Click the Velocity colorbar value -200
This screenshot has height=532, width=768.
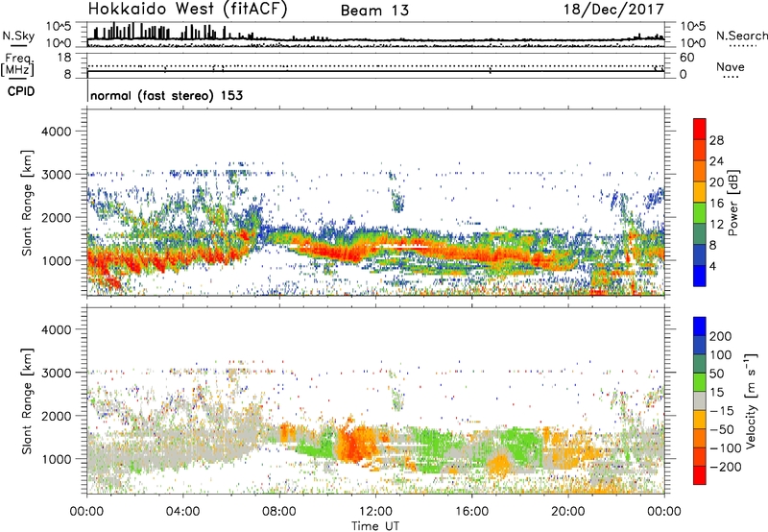point(726,467)
